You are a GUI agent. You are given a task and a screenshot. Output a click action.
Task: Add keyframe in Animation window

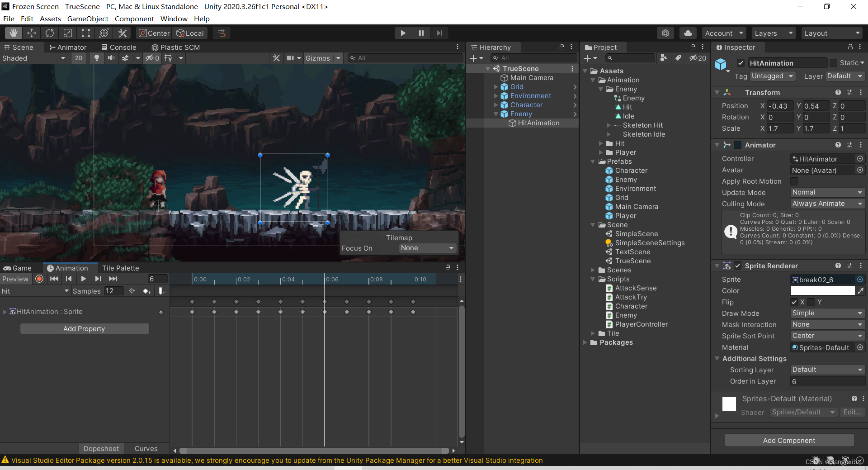146,291
